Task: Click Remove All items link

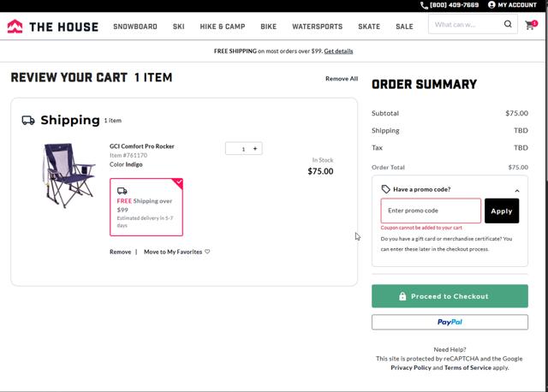Action: coord(342,79)
